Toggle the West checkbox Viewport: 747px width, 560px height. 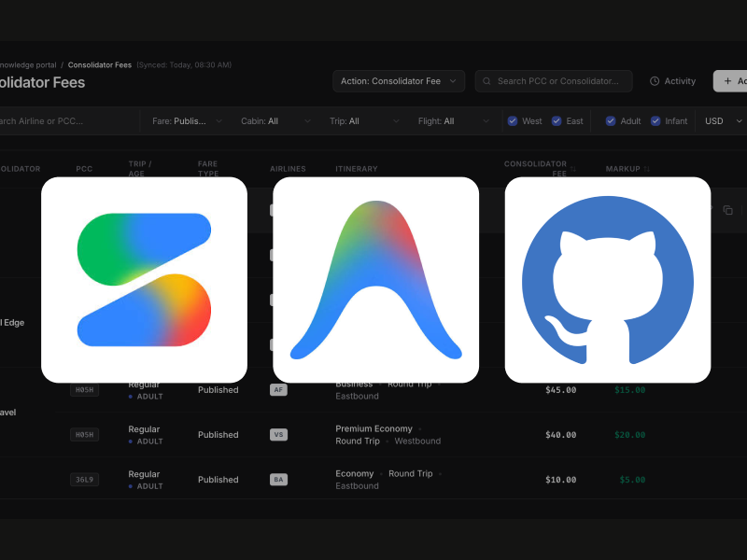[x=513, y=121]
